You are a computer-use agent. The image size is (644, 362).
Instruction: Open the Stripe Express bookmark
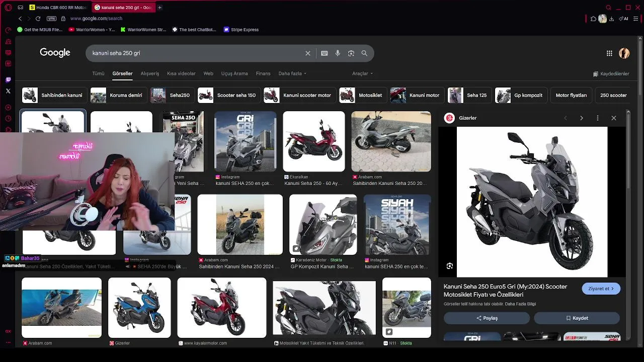coord(241,30)
